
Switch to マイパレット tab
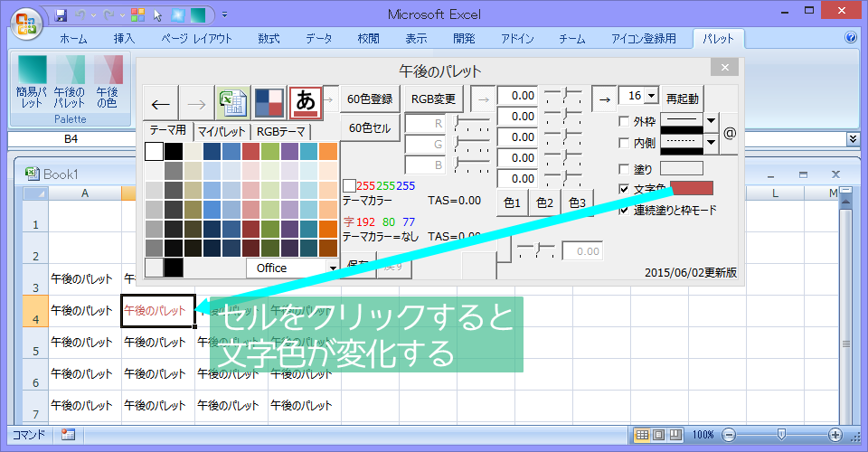pos(222,132)
